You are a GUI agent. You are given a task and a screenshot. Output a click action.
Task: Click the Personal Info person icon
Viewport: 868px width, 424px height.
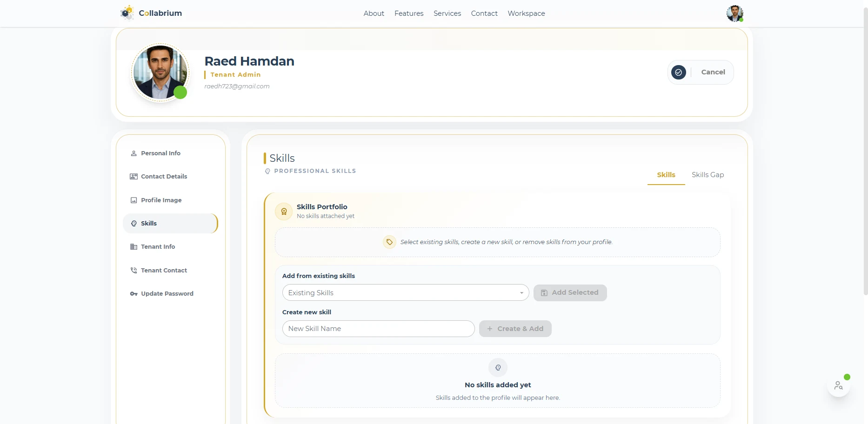(134, 153)
